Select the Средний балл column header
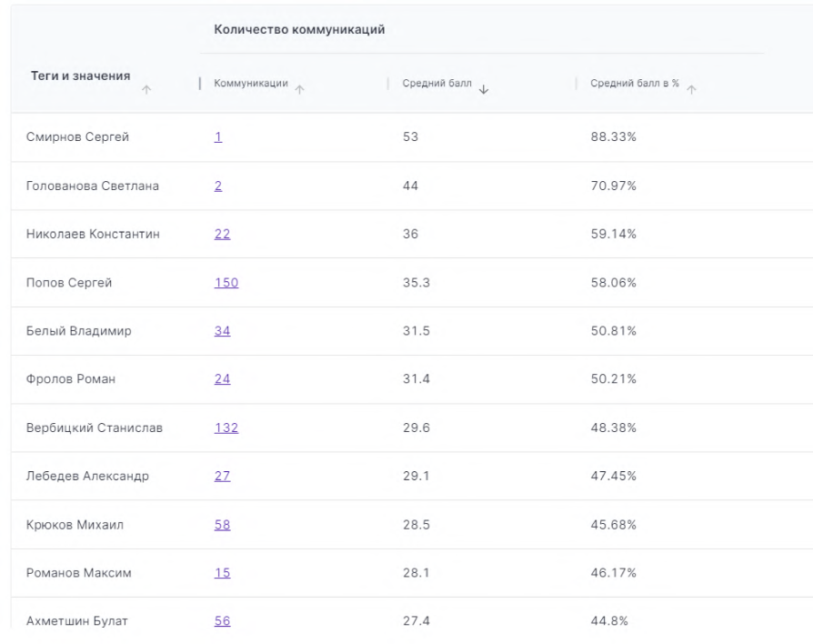813x644 pixels. tap(437, 85)
